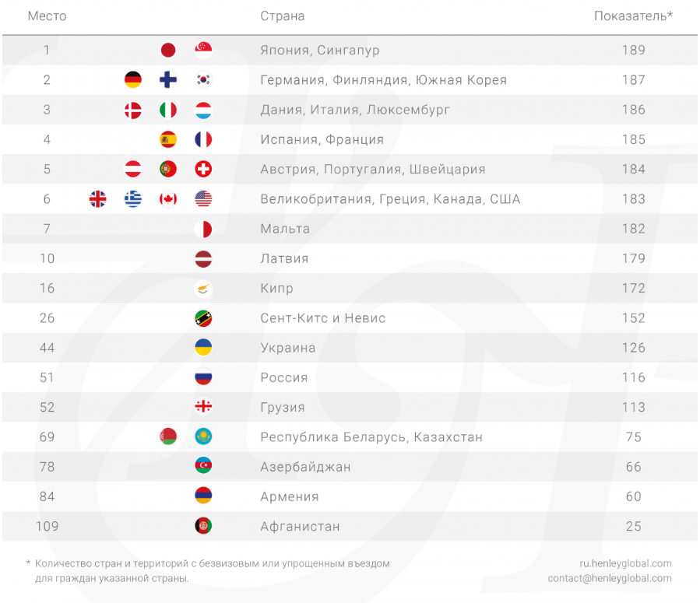Screen dimensions: 700x603
Task: Click the Saint Kitts and Nevis flag
Action: coord(203,318)
